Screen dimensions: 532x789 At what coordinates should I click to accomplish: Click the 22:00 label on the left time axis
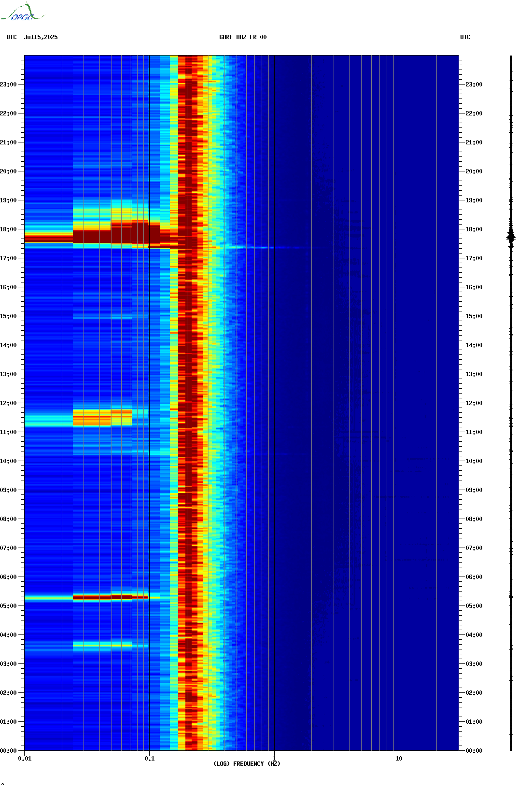[x=8, y=113]
